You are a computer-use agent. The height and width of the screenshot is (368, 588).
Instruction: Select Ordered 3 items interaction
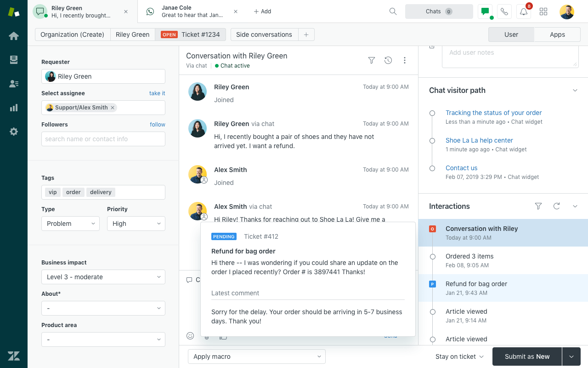click(503, 260)
